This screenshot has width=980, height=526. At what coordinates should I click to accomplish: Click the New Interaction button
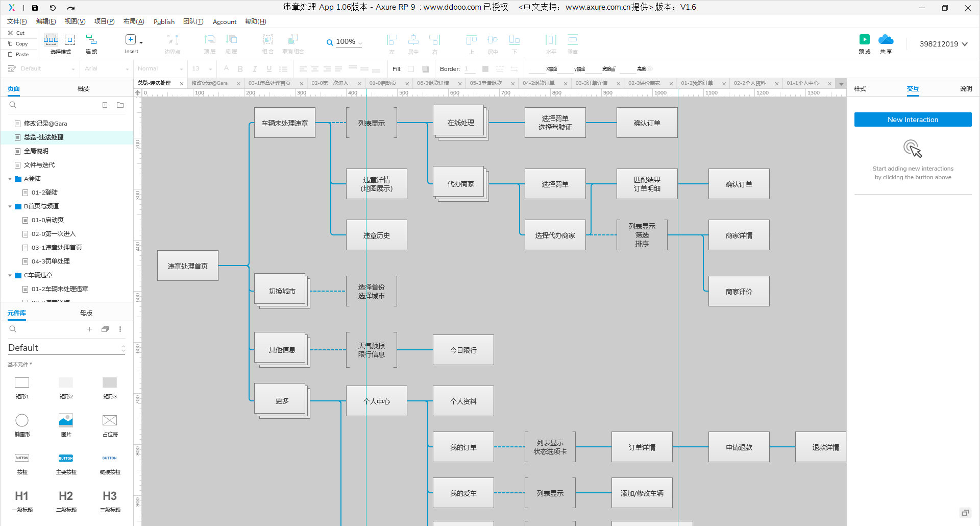pyautogui.click(x=913, y=119)
